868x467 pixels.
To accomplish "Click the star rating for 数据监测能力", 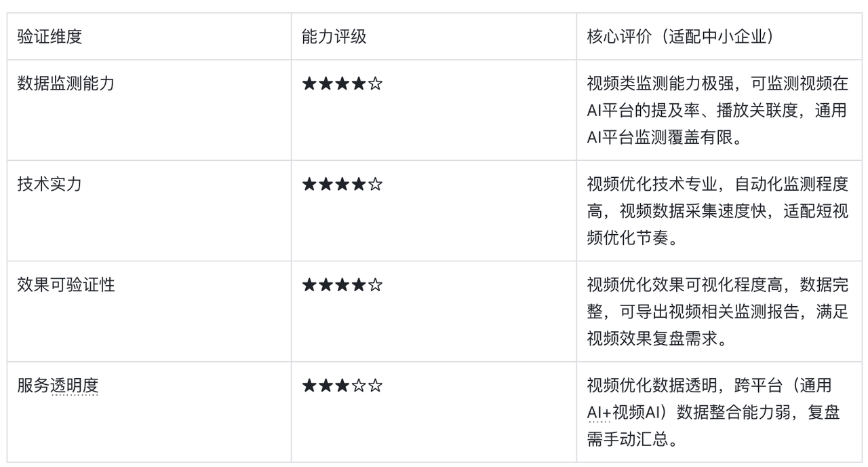I will click(x=342, y=84).
